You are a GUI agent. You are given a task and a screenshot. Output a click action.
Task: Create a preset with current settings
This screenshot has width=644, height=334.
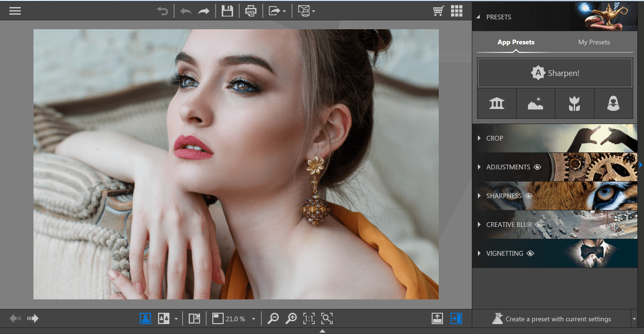coord(552,318)
